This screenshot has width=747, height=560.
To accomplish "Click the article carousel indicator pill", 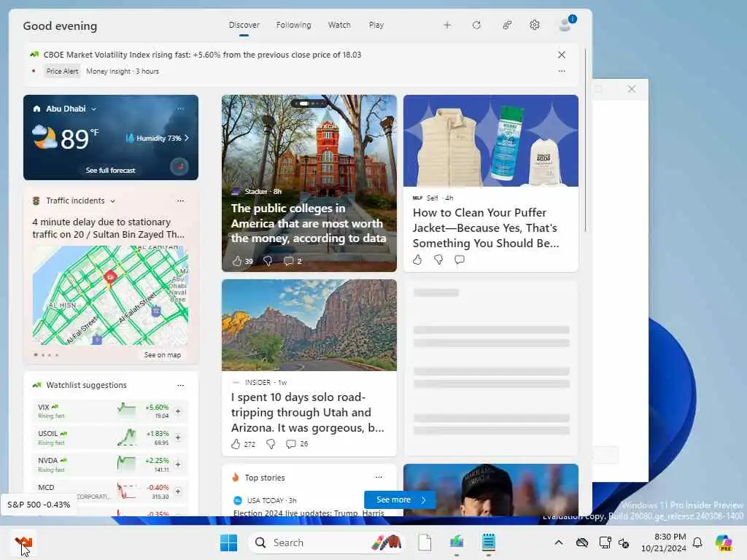I will [x=309, y=104].
